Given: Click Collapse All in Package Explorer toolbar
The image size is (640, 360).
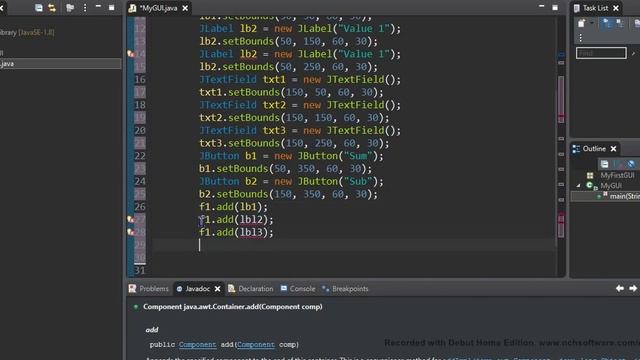Looking at the screenshot, I should [38, 8].
